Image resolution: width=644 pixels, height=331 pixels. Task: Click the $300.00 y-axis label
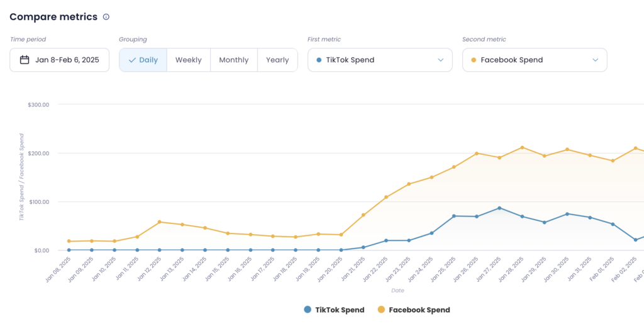38,105
